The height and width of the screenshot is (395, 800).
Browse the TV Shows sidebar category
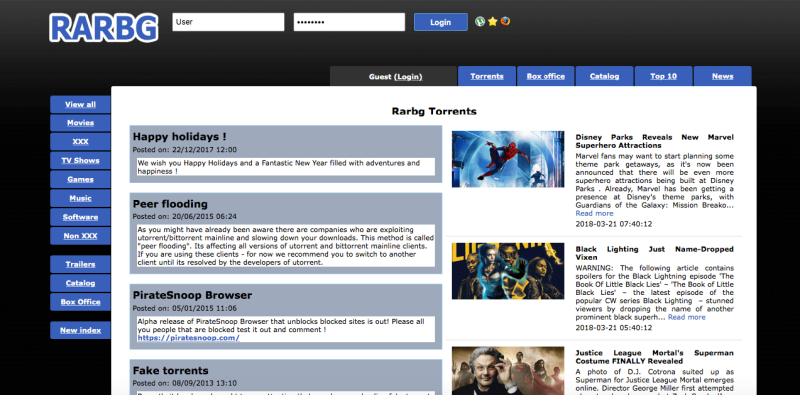point(80,160)
